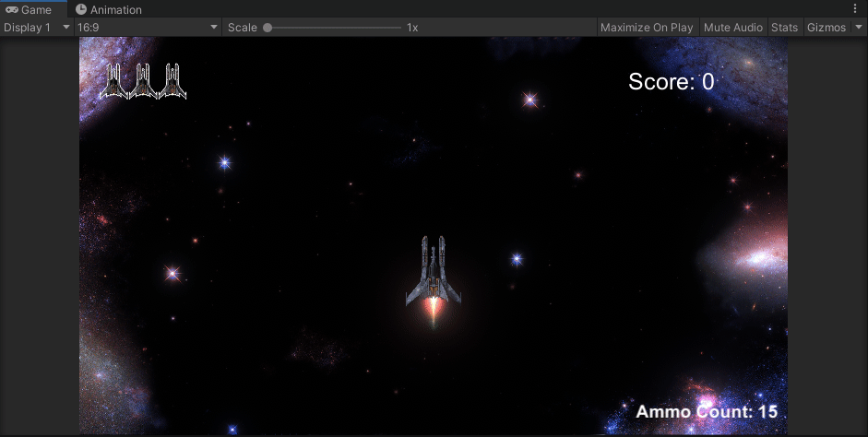Click the middle life ship icon
This screenshot has height=437, width=868.
143,81
